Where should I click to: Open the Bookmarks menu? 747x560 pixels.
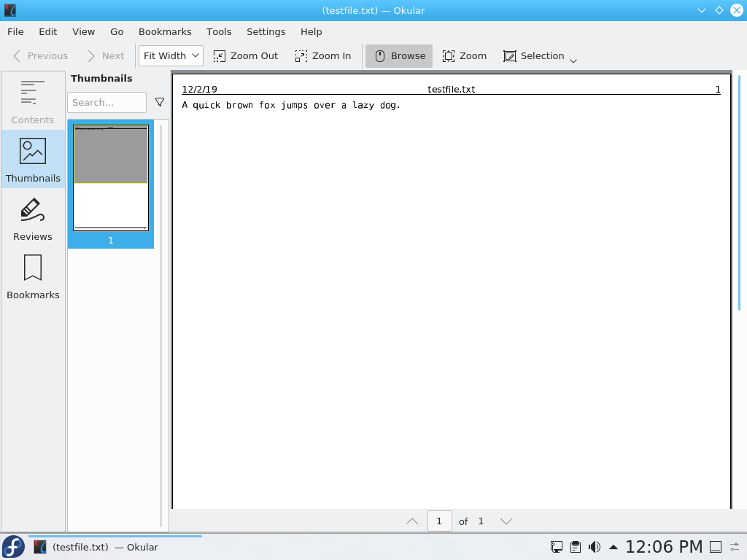click(165, 32)
